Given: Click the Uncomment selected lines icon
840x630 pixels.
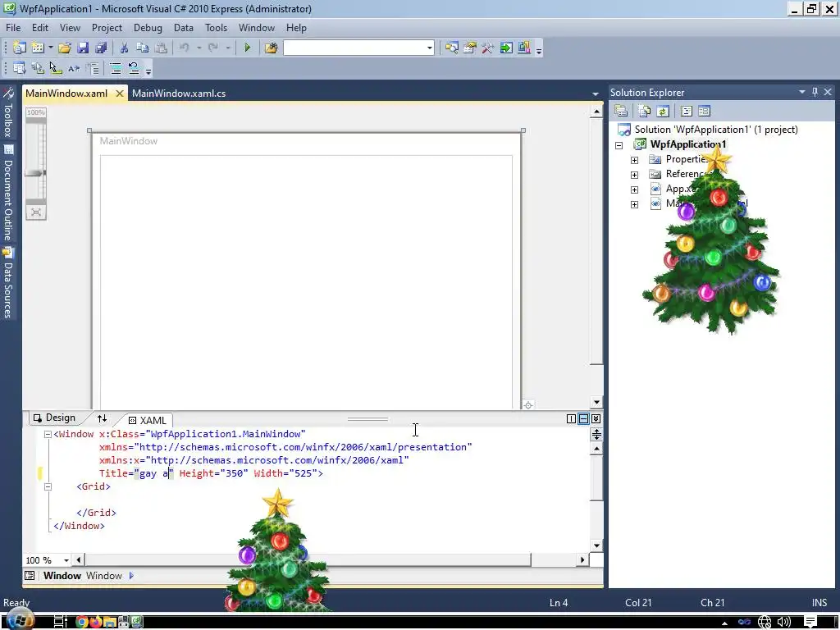Looking at the screenshot, I should (x=134, y=68).
